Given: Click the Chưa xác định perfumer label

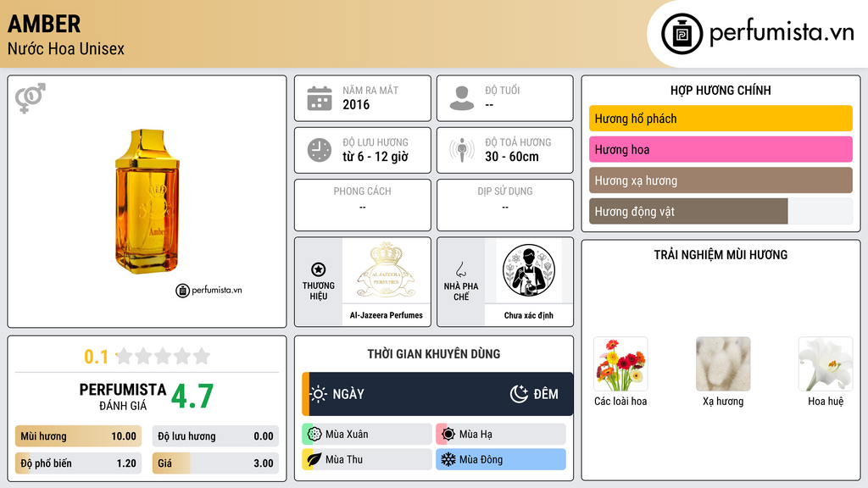Looking at the screenshot, I should 529,315.
